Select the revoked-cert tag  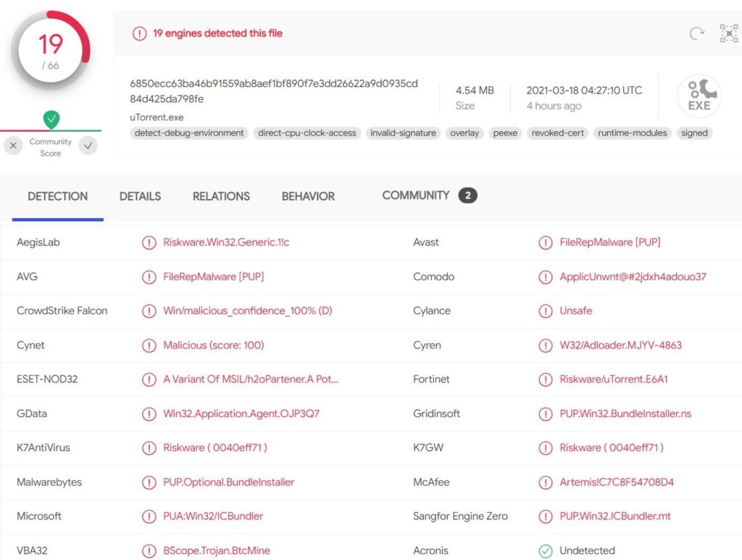(x=557, y=133)
